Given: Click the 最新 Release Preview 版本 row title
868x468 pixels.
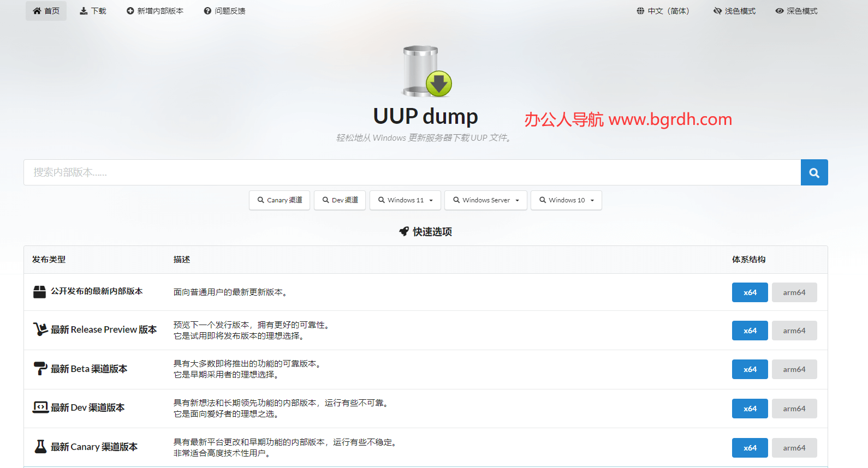Looking at the screenshot, I should coord(104,329).
